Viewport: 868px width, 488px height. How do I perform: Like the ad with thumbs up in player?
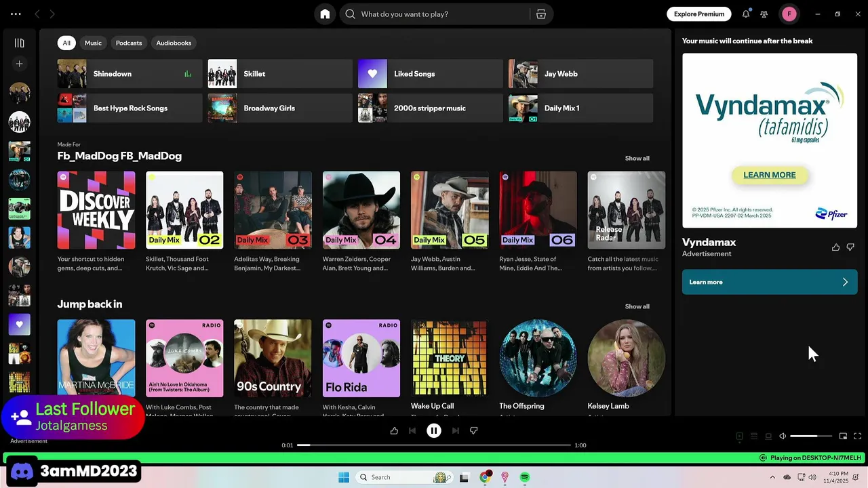[x=394, y=430]
